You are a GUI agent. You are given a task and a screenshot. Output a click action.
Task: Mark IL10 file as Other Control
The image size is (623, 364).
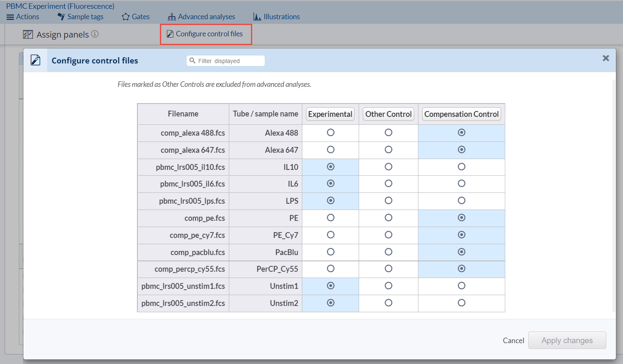tap(388, 167)
